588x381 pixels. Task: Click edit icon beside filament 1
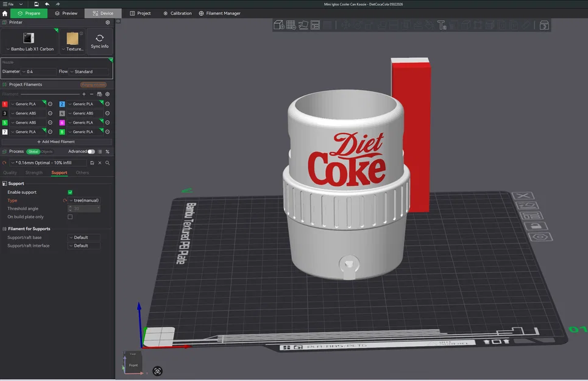point(50,104)
